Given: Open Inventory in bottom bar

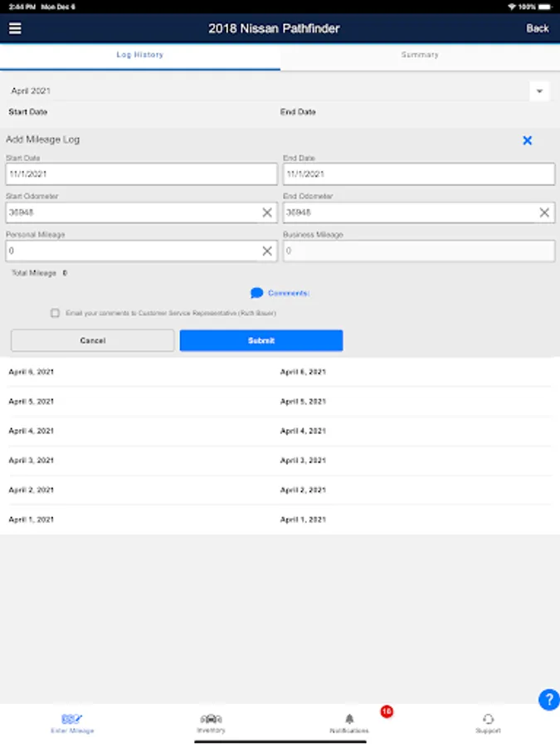Looking at the screenshot, I should pyautogui.click(x=211, y=723).
